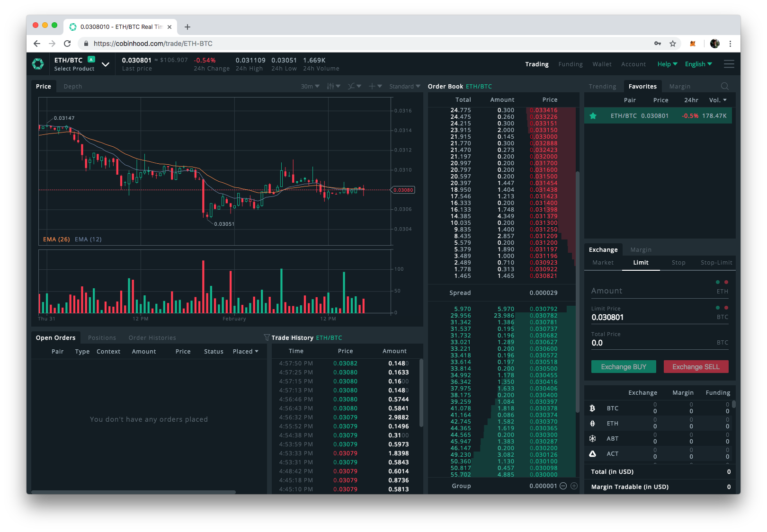
Task: Switch order form to the Margin tab
Action: click(x=641, y=249)
